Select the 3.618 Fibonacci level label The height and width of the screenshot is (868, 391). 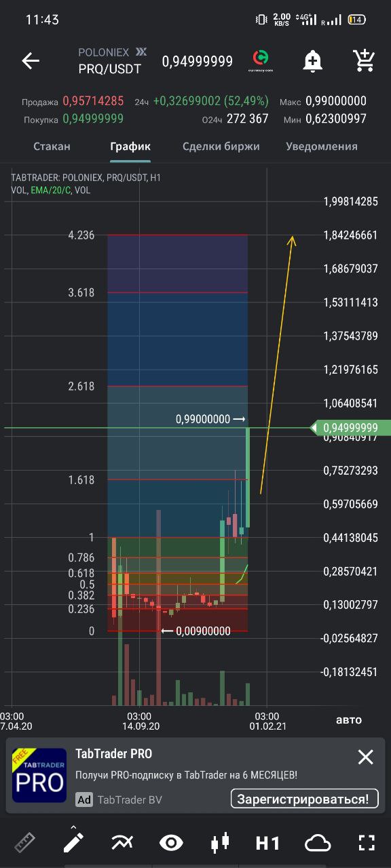(81, 293)
